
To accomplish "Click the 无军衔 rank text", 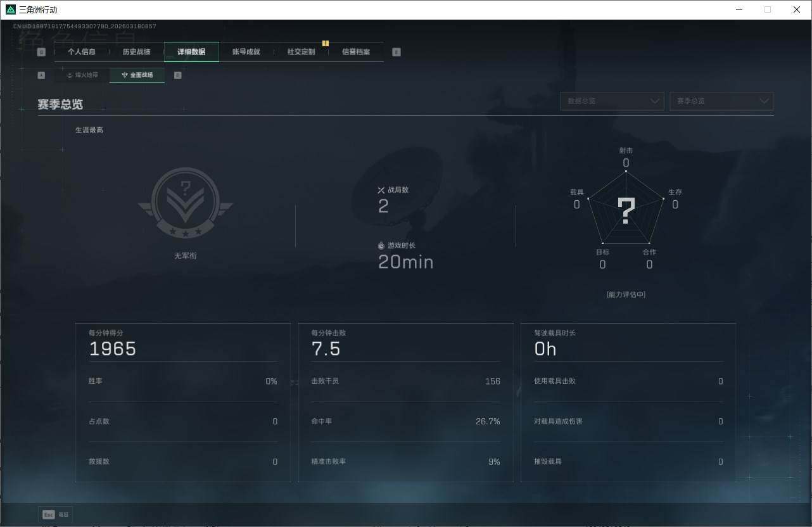I will [186, 256].
